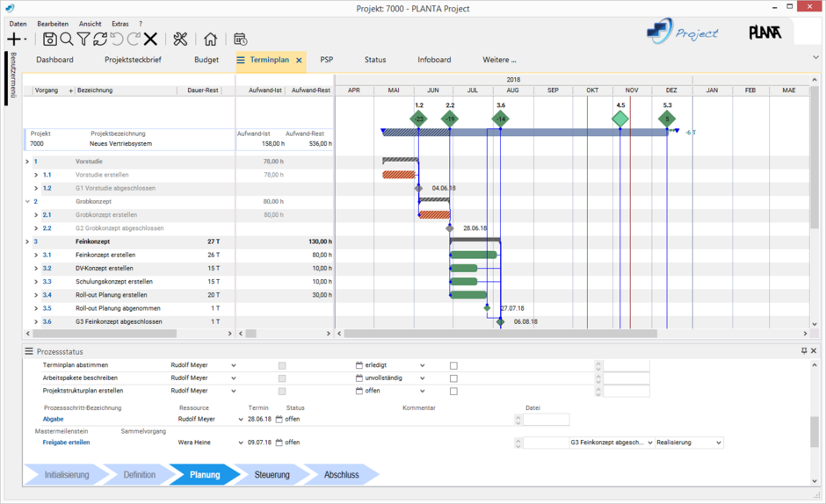Viewport: 826px width, 504px height.
Task: Tick the checkbox in the erledigt row
Action: click(x=453, y=365)
